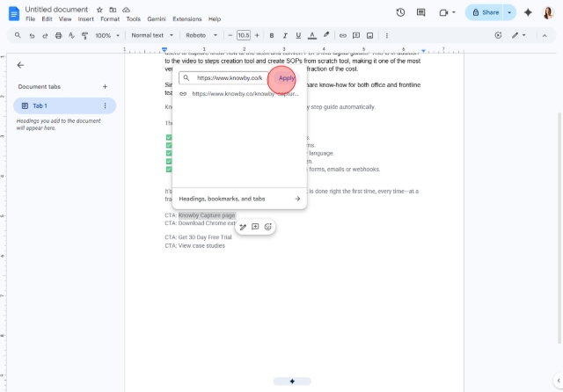
Task: Open the Roboto font dropdown
Action: pyautogui.click(x=201, y=35)
